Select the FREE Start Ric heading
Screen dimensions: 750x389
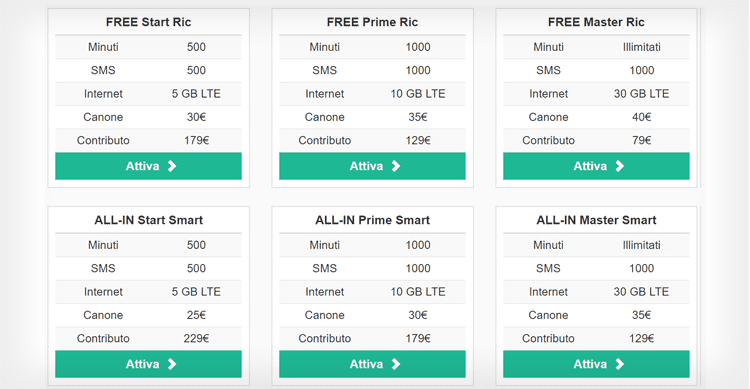148,22
